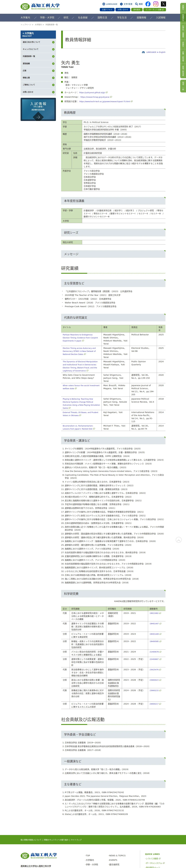The width and height of the screenshot is (186, 868).
Task: Expand 所属教員等一覧 sidebar plus
Action: pos(53,56)
